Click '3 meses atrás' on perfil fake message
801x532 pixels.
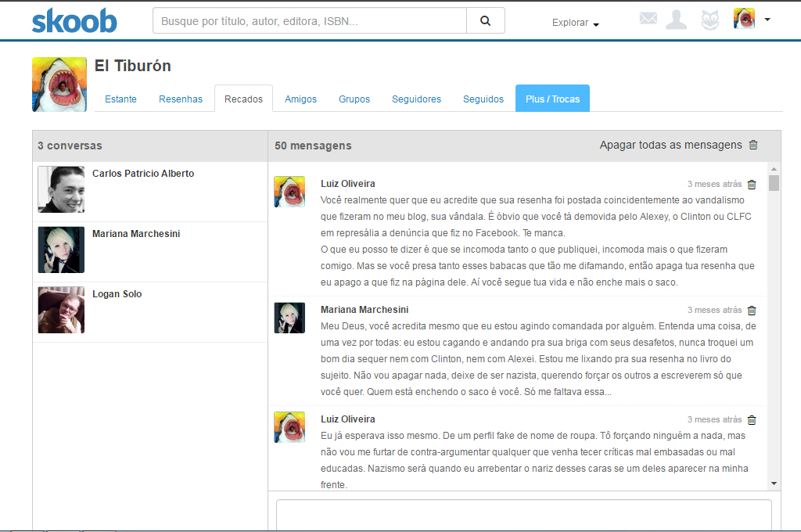pos(715,419)
